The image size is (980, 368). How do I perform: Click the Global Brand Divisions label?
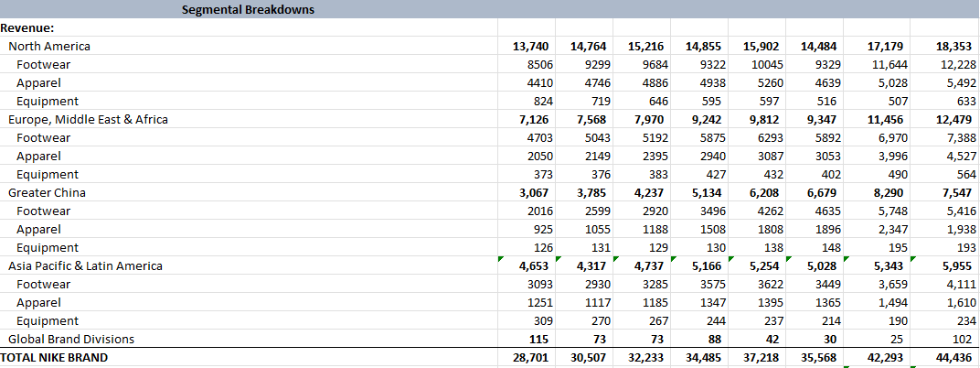coord(71,340)
